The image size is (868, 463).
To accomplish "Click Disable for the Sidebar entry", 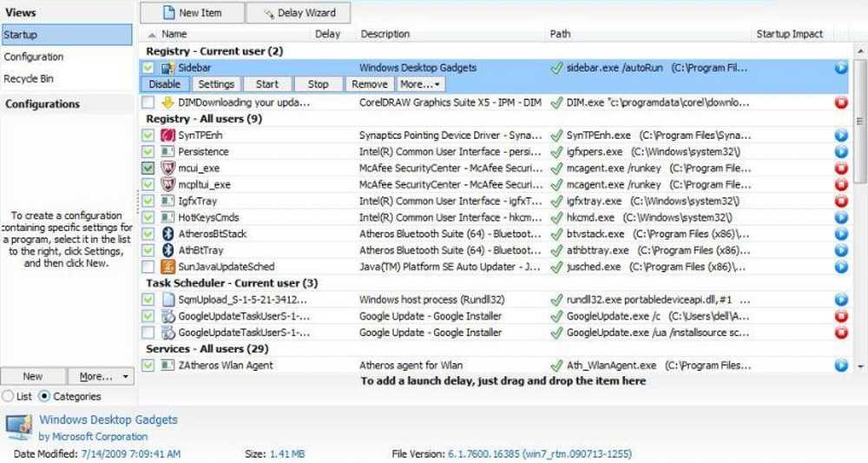I will tap(165, 84).
